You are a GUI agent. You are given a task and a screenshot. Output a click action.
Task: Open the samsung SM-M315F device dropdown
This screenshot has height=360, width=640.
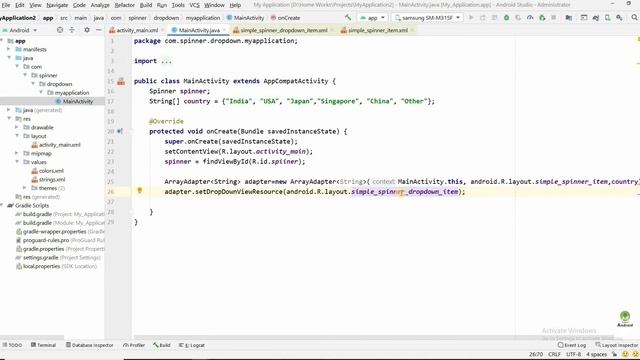point(427,18)
